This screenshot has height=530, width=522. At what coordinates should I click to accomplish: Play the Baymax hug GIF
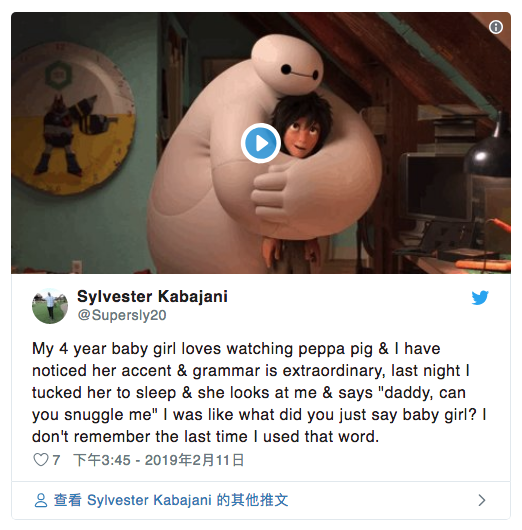(261, 143)
